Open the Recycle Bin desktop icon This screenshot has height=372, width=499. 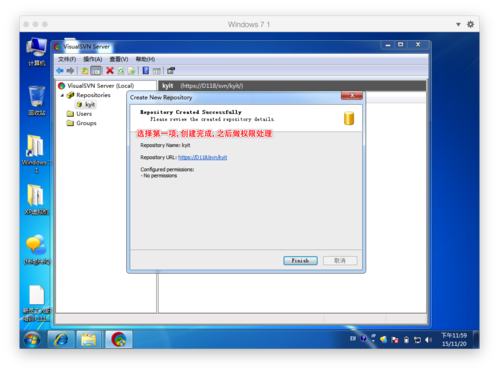[x=37, y=101]
